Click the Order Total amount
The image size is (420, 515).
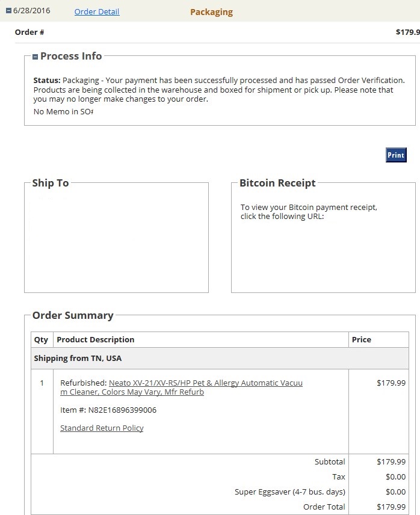pyautogui.click(x=391, y=507)
